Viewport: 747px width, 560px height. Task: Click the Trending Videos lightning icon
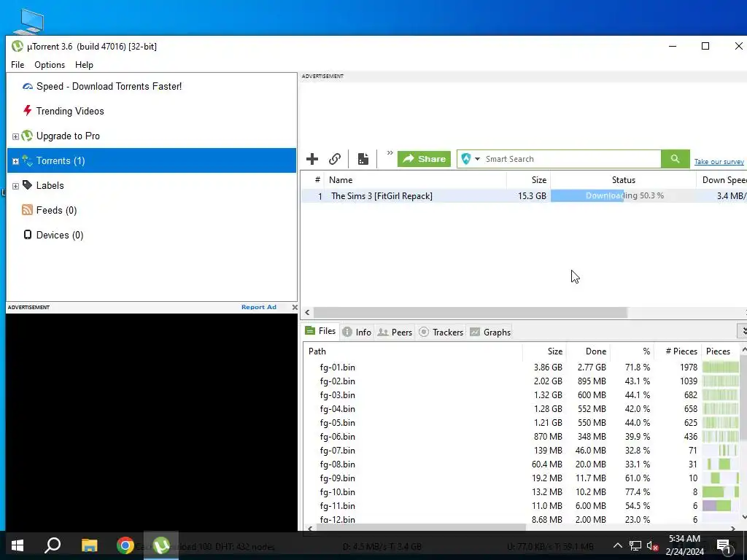[27, 111]
